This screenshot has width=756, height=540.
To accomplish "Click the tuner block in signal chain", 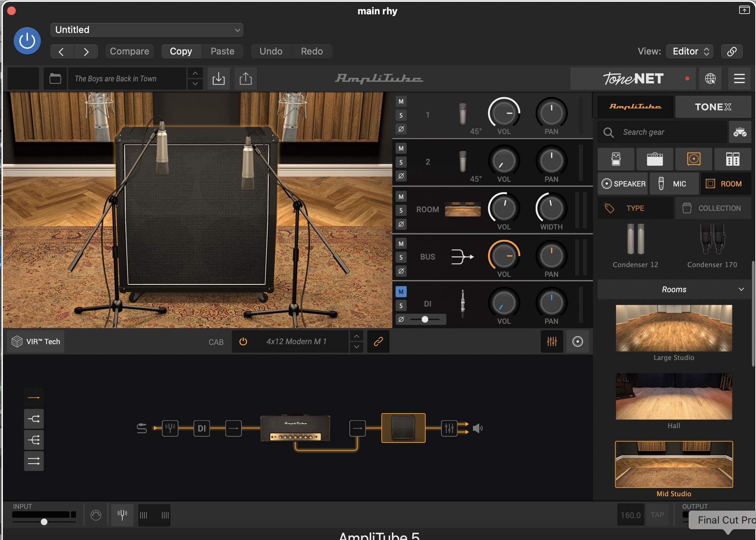I will coord(170,428).
